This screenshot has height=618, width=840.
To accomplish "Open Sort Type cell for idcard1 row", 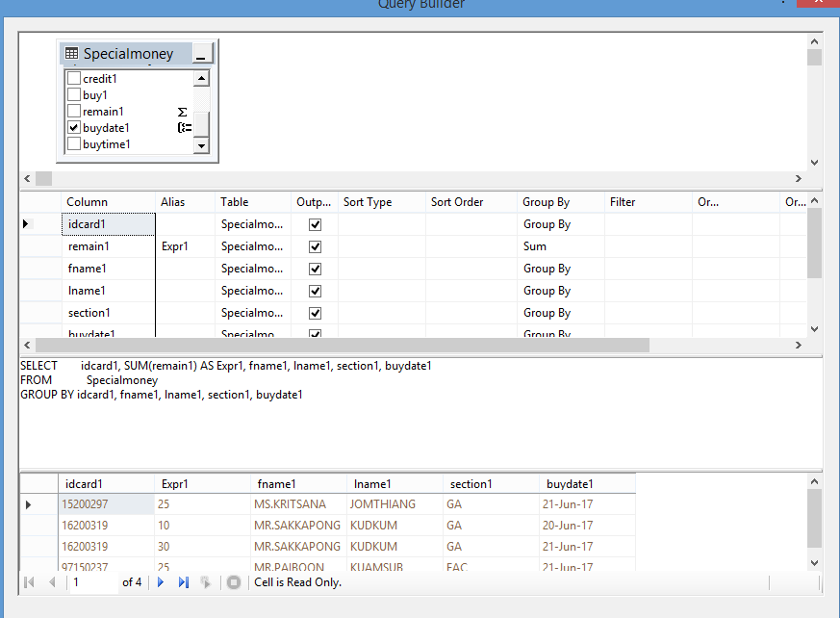I will [x=382, y=224].
